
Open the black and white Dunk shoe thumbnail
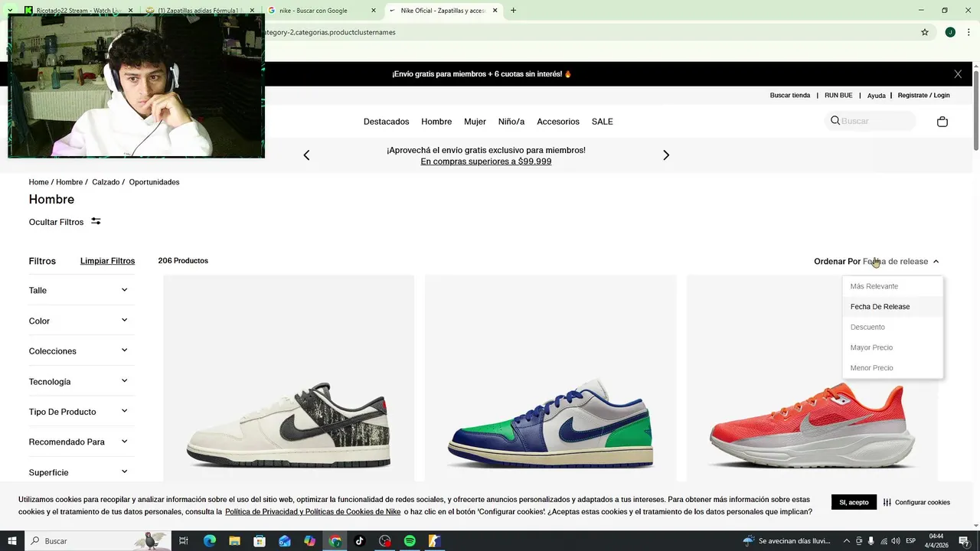click(x=289, y=379)
